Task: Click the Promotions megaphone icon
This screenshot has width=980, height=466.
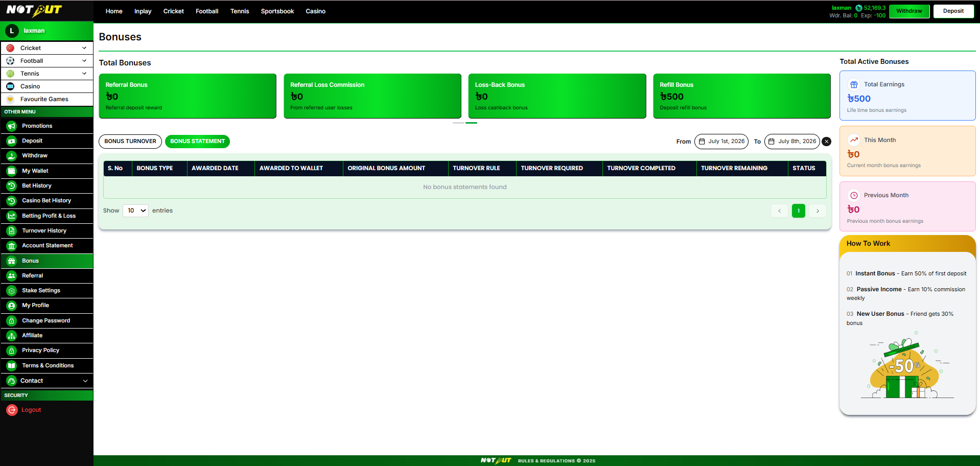Action: point(11,126)
